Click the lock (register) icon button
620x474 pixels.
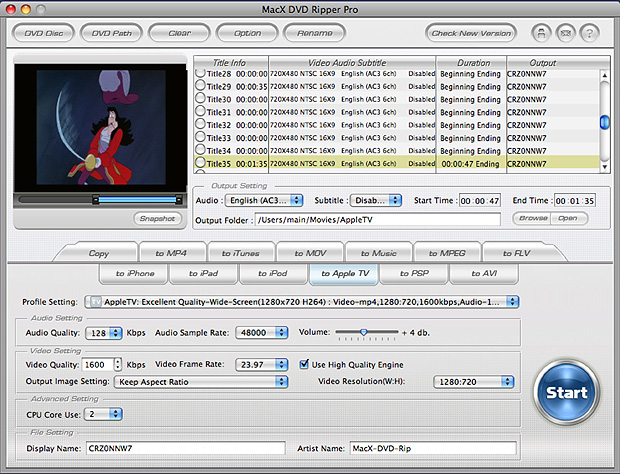(x=541, y=33)
